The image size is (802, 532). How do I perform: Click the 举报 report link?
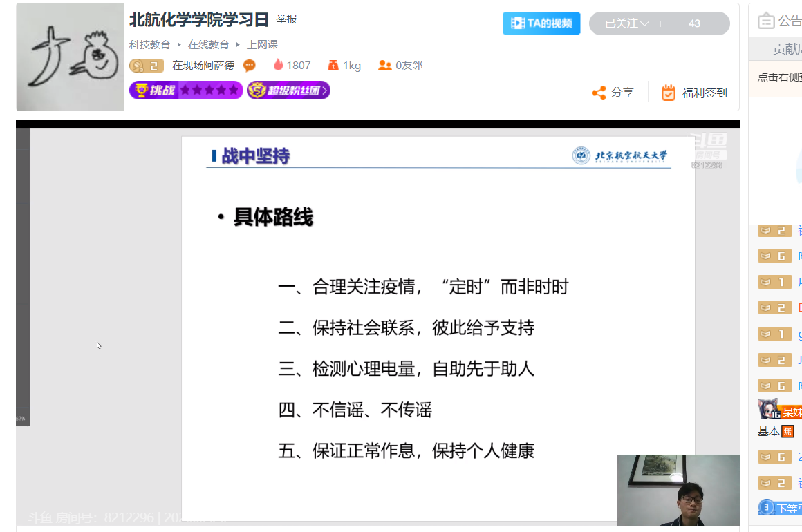pos(286,19)
